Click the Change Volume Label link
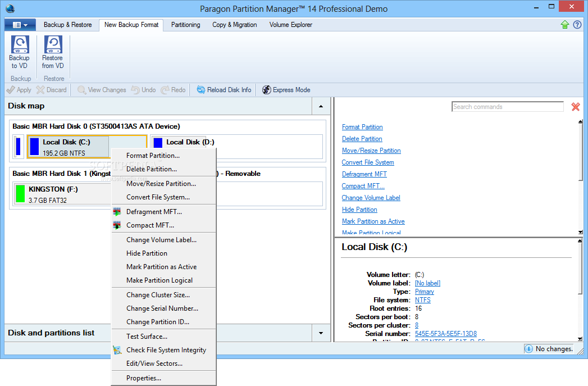 (371, 198)
